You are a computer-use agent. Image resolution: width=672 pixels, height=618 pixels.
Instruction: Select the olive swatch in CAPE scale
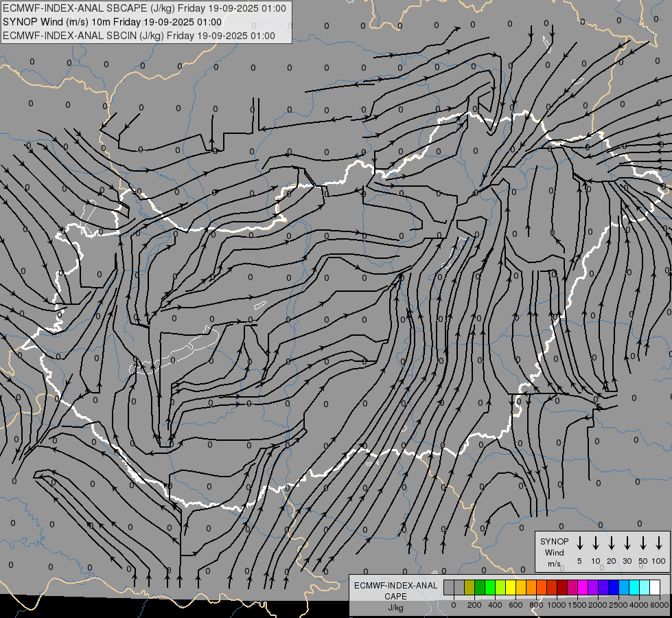(470, 587)
